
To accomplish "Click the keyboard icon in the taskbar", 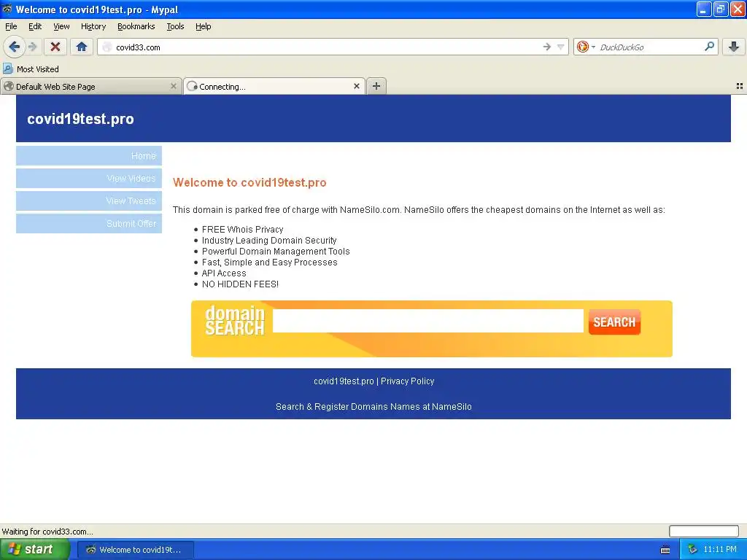I will point(665,550).
